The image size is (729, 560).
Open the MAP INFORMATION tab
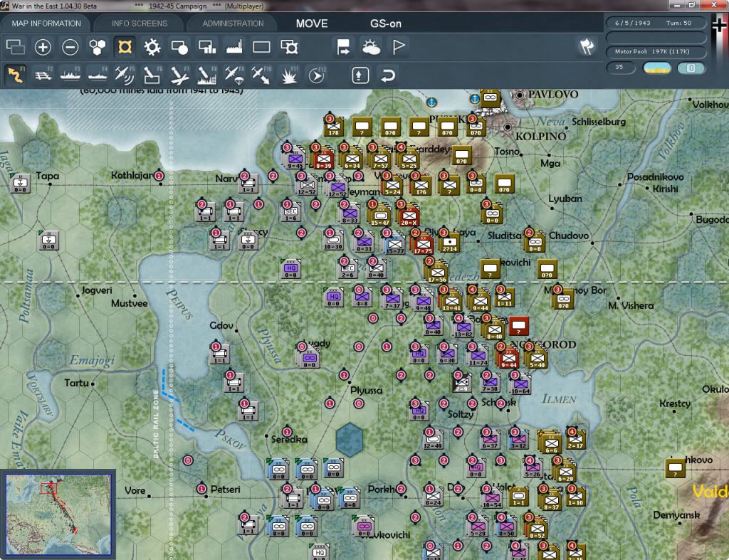tap(46, 23)
